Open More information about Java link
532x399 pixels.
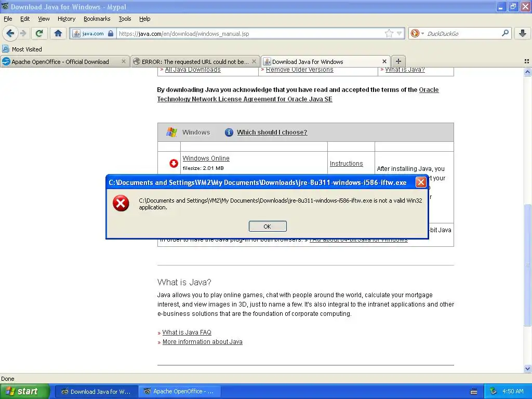[x=202, y=342]
